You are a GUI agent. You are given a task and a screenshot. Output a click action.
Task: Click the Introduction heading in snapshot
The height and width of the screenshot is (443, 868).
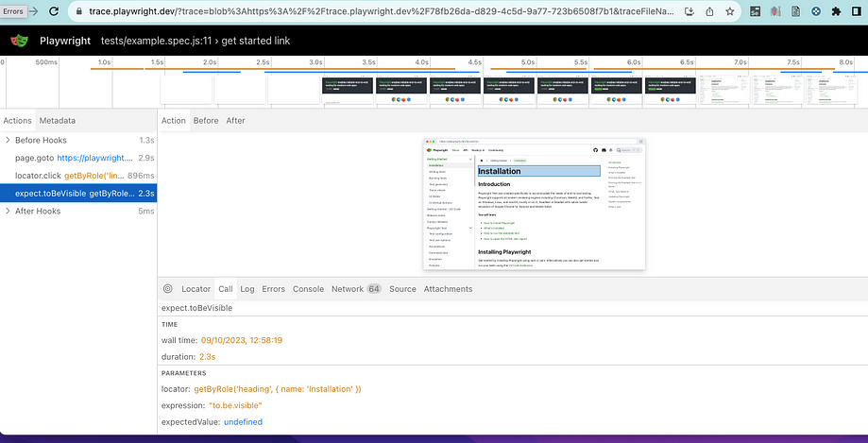click(x=494, y=184)
